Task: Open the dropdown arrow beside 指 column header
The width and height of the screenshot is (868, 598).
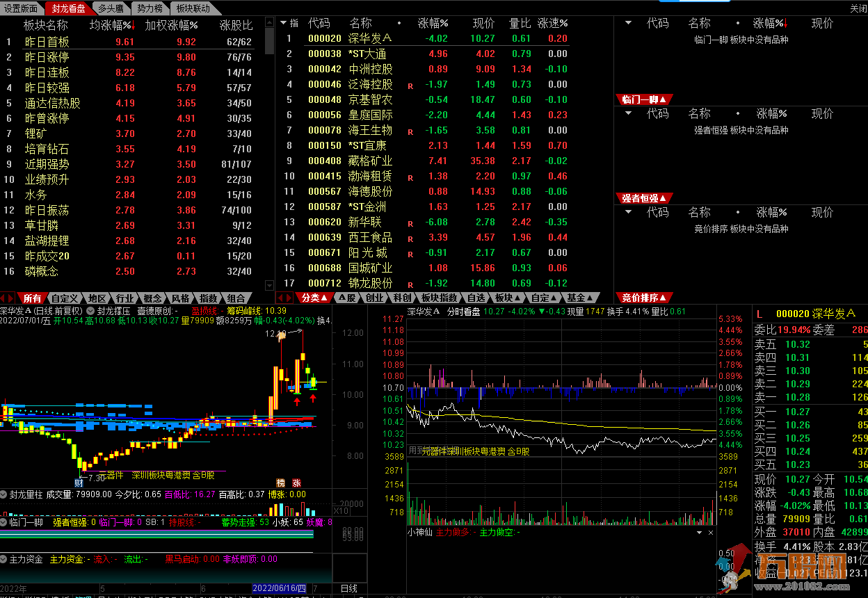Action: click(x=283, y=23)
